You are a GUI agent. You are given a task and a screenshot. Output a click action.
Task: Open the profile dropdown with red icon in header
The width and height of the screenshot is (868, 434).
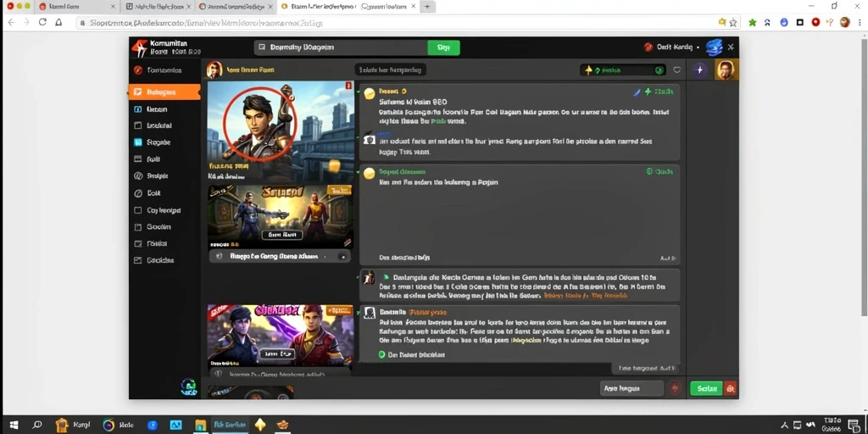coord(671,47)
